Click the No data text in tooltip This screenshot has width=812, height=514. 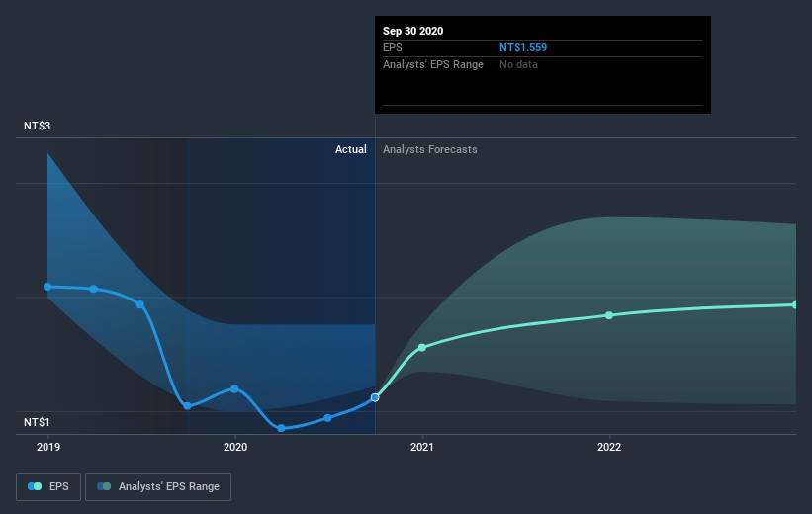coord(518,64)
